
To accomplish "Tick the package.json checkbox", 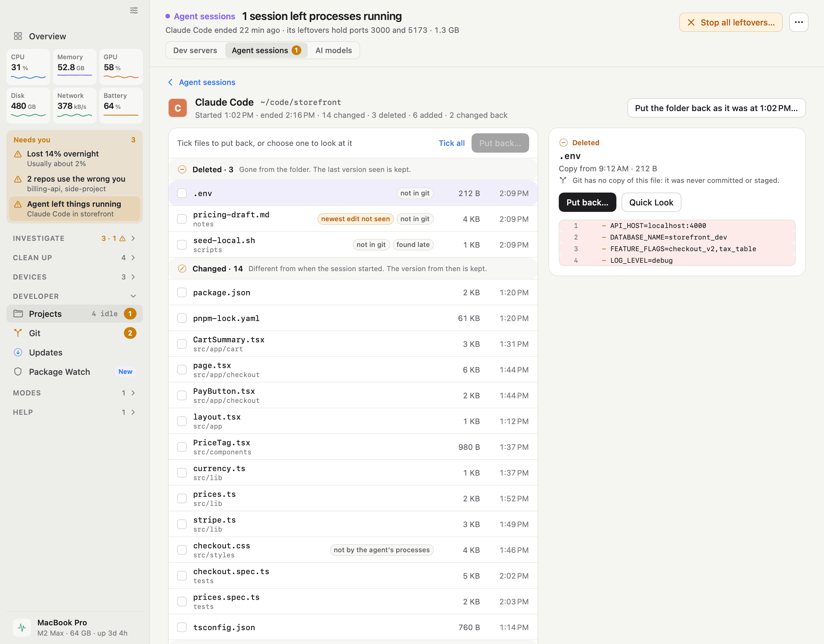I will (182, 293).
